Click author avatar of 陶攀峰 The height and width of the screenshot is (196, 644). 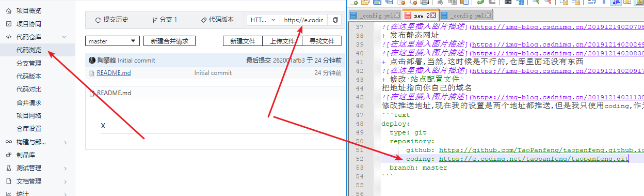(x=92, y=60)
